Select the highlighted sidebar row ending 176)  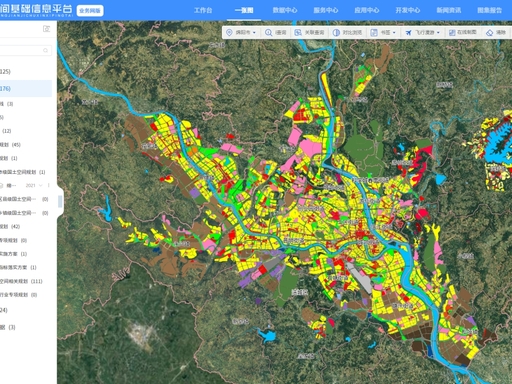(26, 89)
